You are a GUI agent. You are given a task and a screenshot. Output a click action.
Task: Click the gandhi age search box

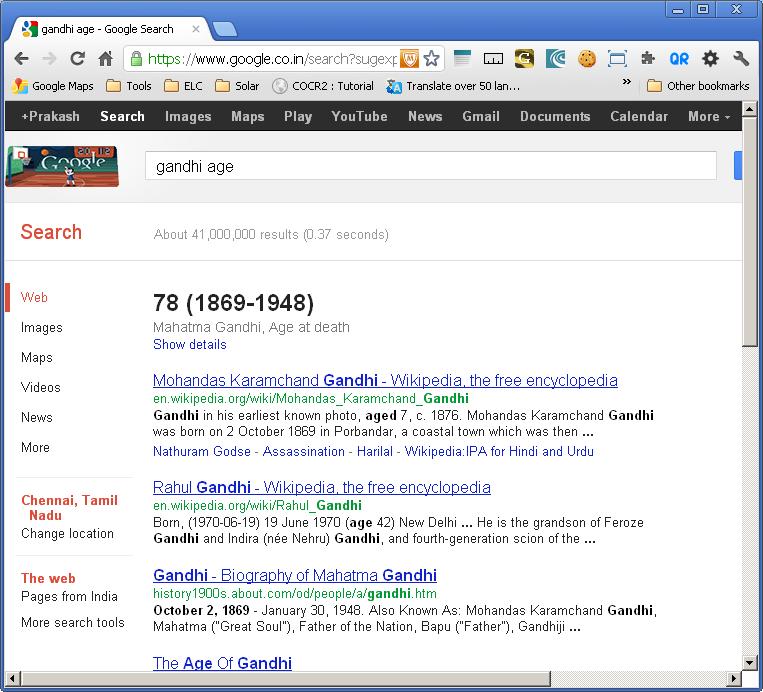coord(431,166)
